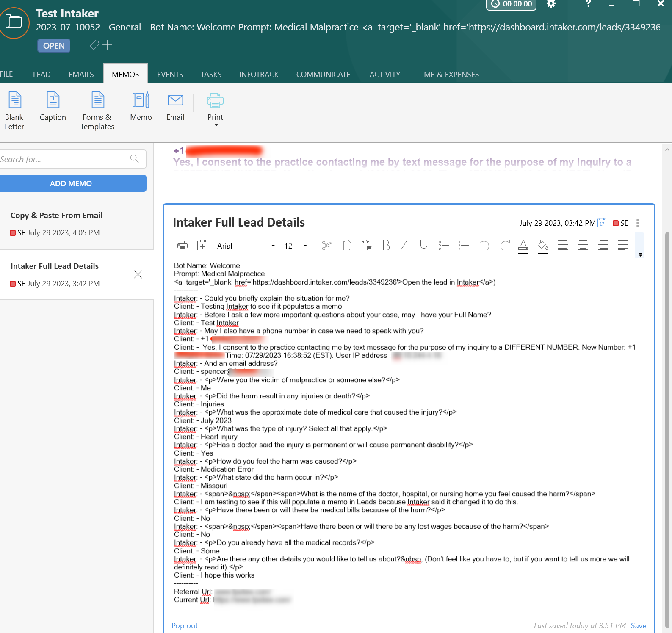Align text right
The width and height of the screenshot is (672, 633).
click(603, 245)
